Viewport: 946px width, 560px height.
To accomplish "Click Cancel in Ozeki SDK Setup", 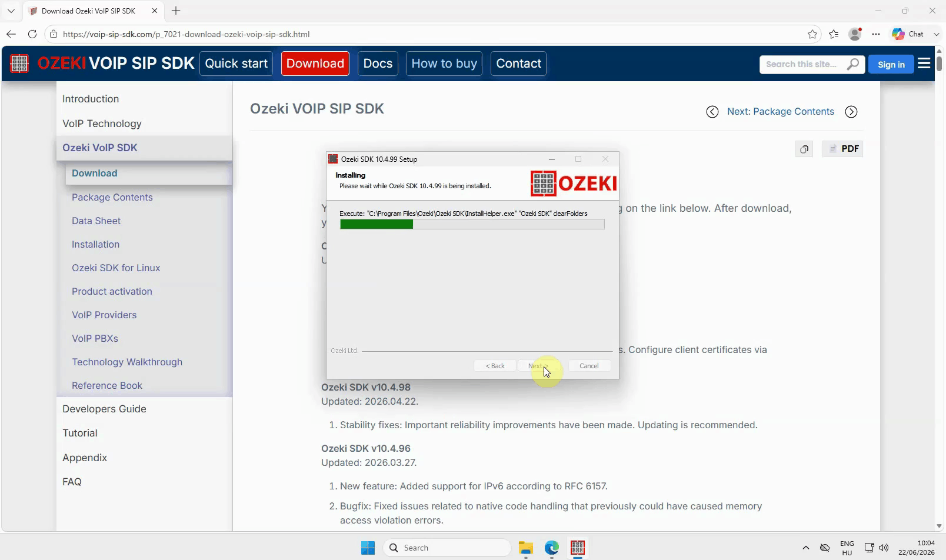I will coord(589,366).
